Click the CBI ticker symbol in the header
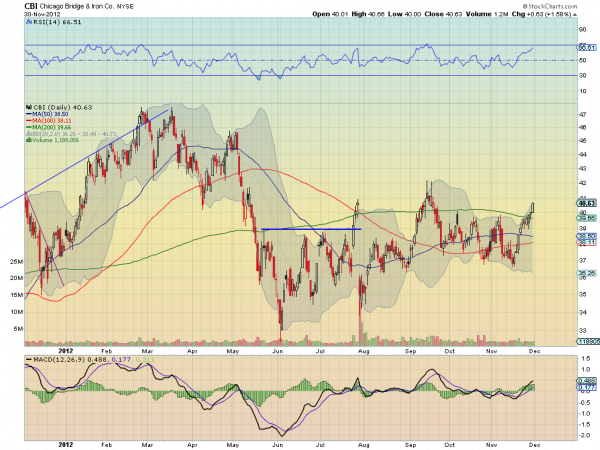The height and width of the screenshot is (450, 600). [31, 6]
